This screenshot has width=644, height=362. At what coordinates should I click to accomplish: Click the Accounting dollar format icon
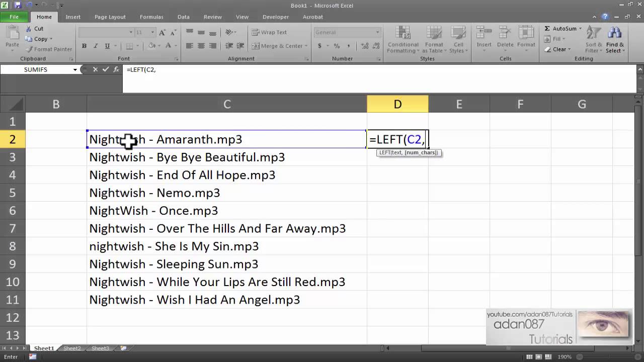319,46
